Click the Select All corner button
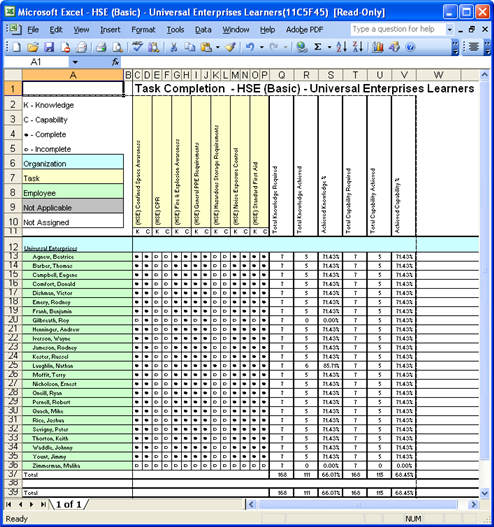The height and width of the screenshot is (527, 494). point(13,75)
